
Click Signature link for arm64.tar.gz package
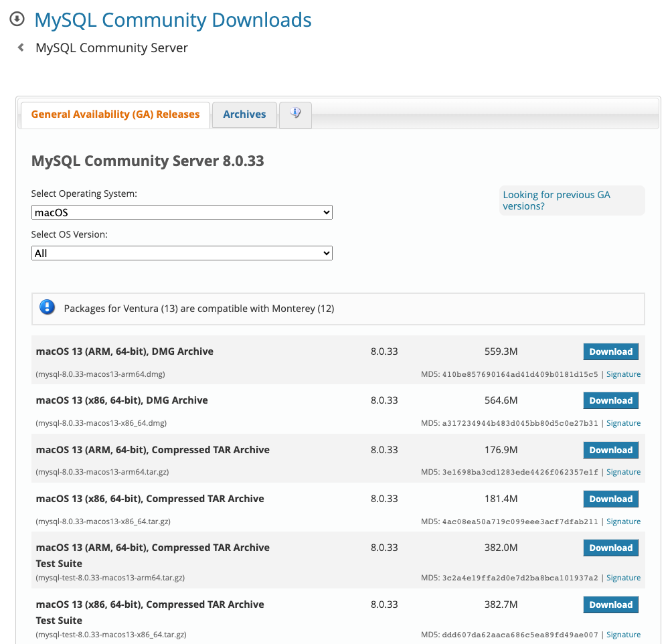(x=623, y=472)
